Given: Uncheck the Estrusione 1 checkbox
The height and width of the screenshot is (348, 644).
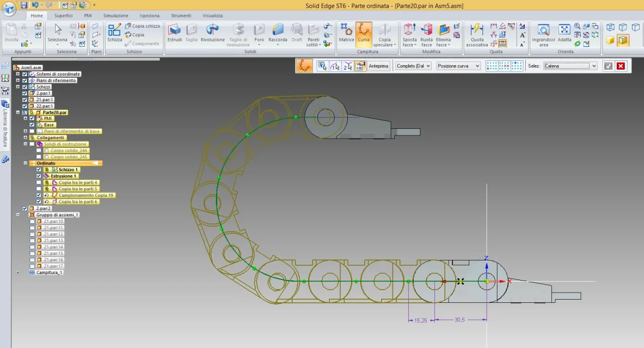Looking at the screenshot, I should click(x=39, y=176).
